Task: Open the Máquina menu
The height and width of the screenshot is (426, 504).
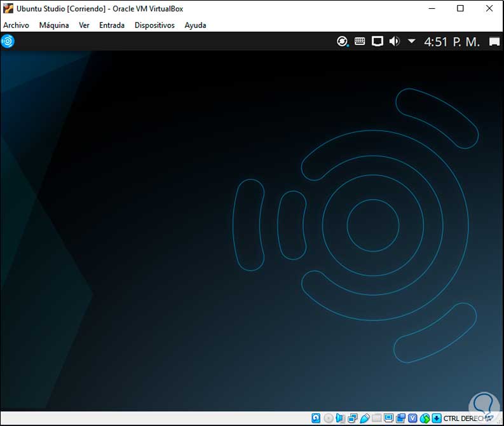Action: (x=54, y=25)
